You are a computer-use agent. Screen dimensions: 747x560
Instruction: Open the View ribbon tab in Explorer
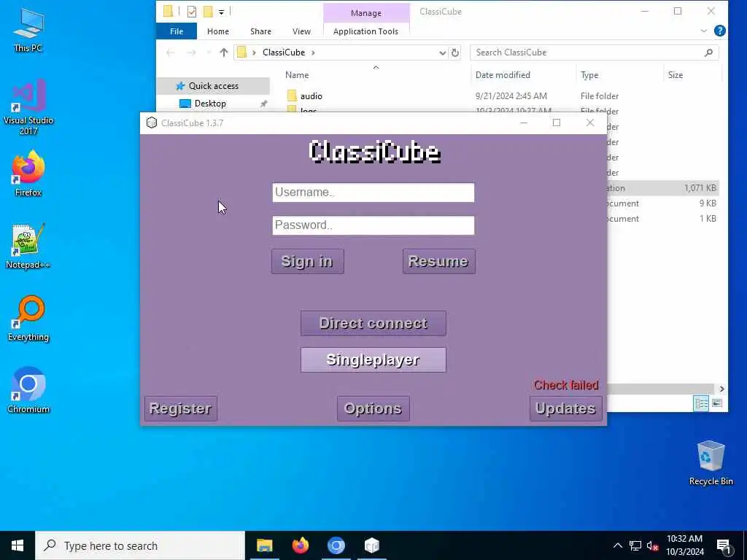point(301,31)
